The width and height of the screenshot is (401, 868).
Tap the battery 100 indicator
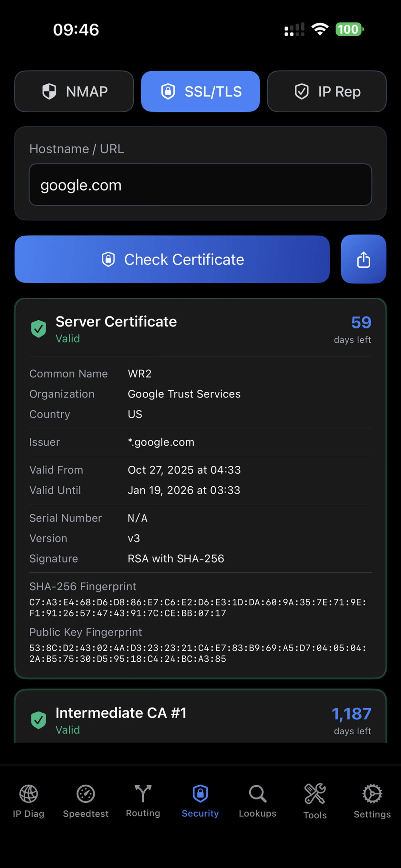349,29
